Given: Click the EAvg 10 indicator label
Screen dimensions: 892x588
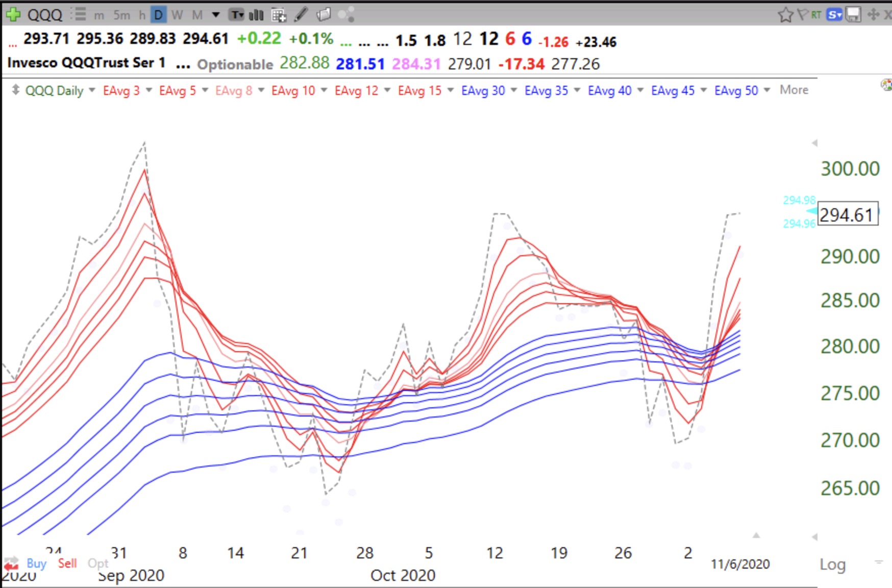Looking at the screenshot, I should coord(293,90).
